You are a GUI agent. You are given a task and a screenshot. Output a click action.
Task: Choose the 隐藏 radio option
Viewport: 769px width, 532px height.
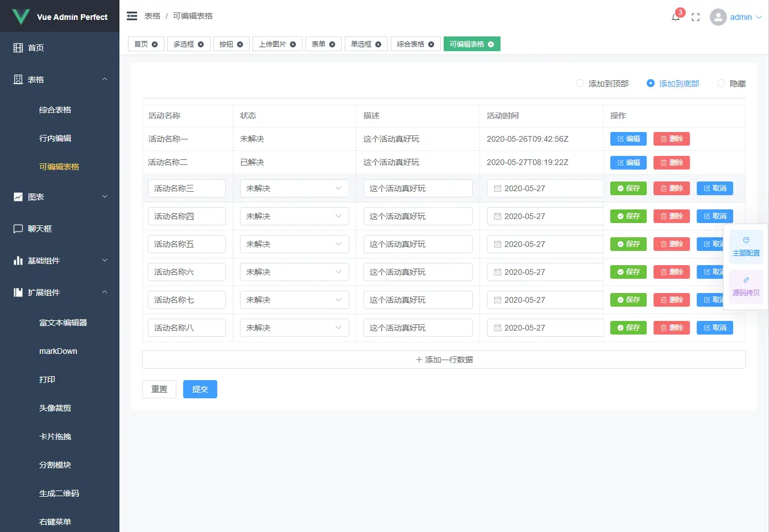[721, 83]
